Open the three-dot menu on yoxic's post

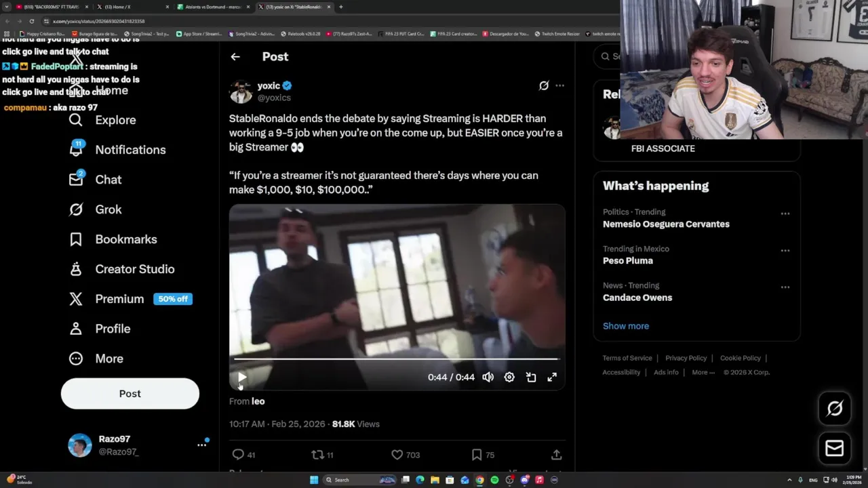coord(559,85)
